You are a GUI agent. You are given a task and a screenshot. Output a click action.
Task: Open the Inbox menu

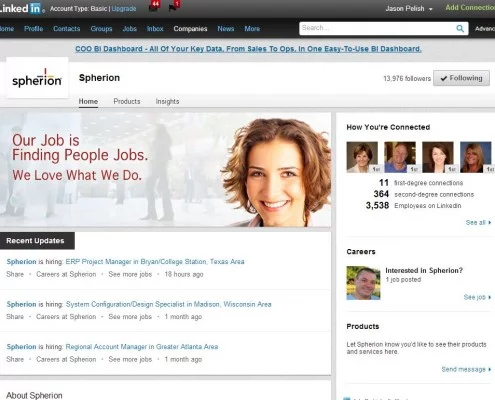tap(155, 29)
